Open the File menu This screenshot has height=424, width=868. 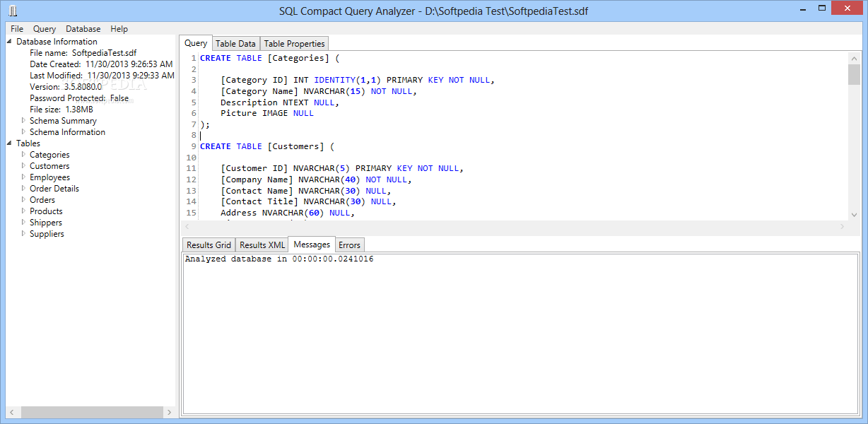coord(17,29)
